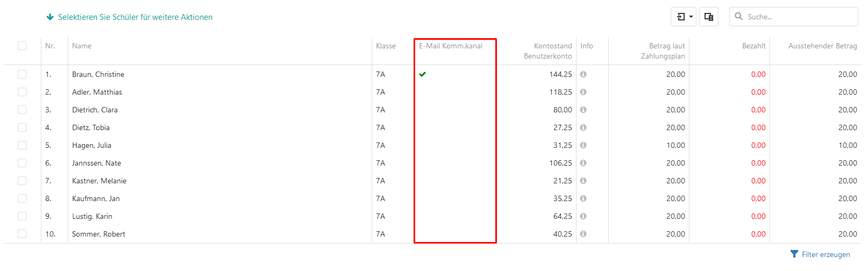The width and height of the screenshot is (868, 271).
Task: Click the column view settings icon
Action: pyautogui.click(x=709, y=17)
